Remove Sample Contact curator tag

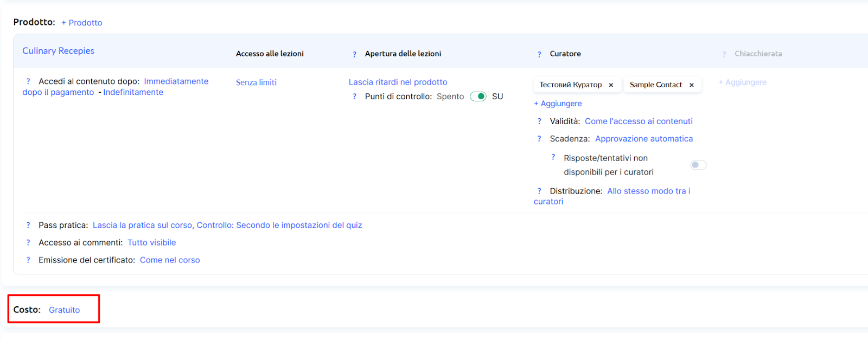click(692, 85)
